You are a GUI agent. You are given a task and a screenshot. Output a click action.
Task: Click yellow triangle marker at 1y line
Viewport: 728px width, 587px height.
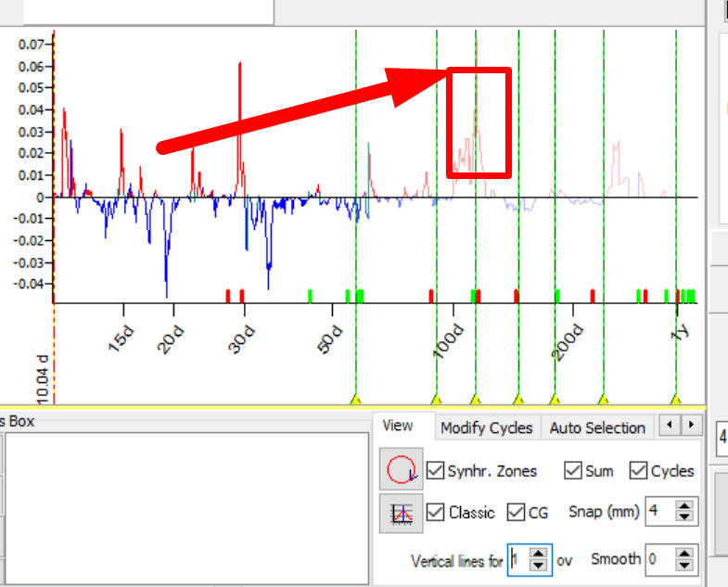click(x=676, y=400)
